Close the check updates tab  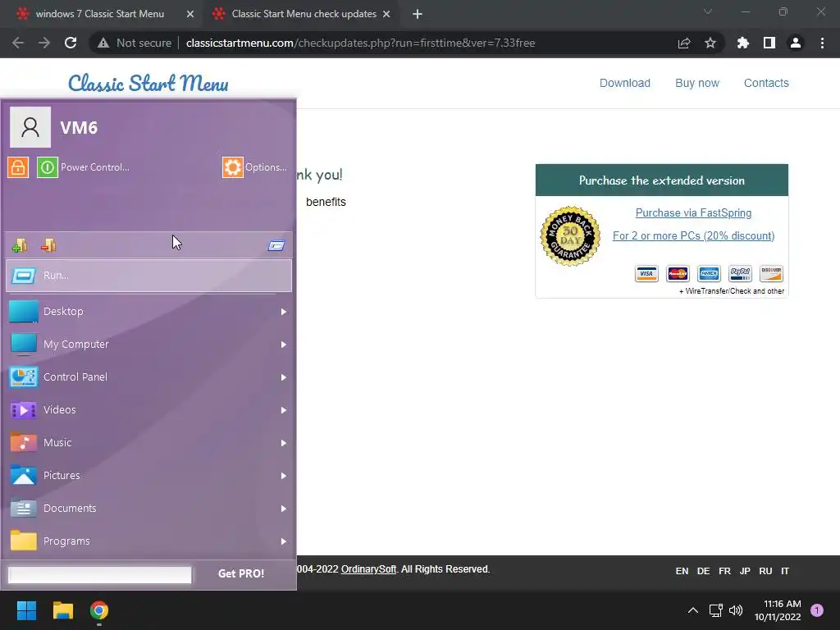tap(386, 14)
